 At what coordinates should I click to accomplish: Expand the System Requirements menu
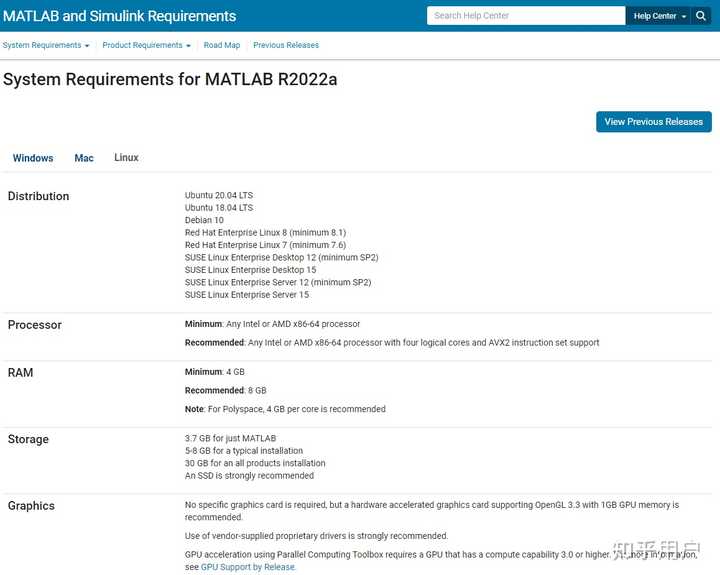pyautogui.click(x=46, y=45)
